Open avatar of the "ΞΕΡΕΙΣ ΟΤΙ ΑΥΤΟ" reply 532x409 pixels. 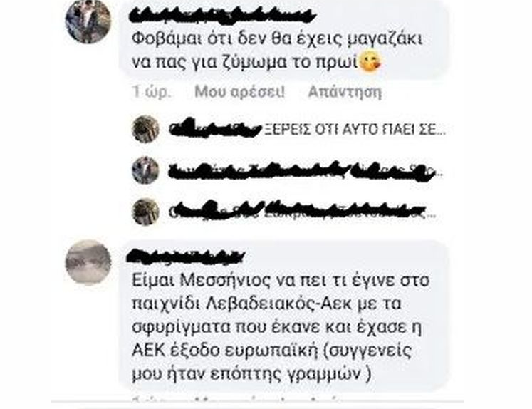[x=145, y=129]
